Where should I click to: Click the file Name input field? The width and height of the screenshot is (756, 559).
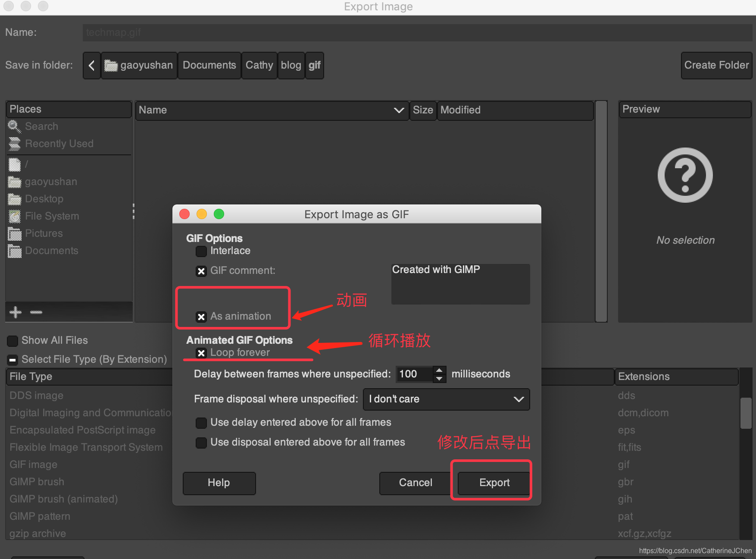(417, 32)
